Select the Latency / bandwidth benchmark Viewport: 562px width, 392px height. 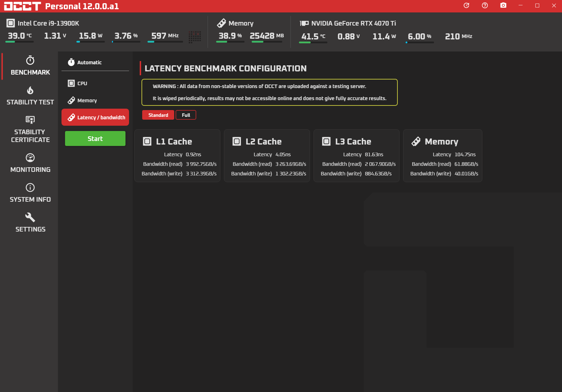click(95, 117)
